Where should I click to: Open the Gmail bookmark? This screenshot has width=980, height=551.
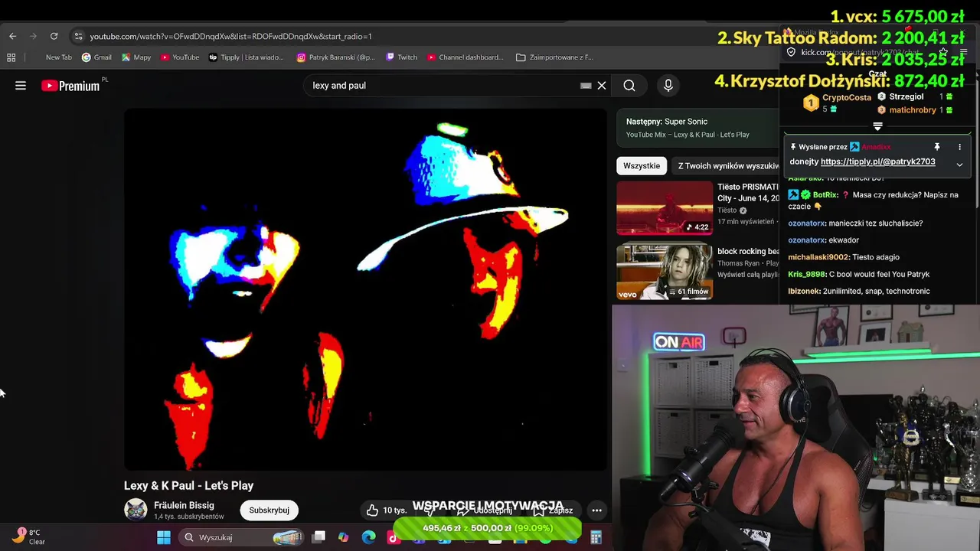coord(96,57)
